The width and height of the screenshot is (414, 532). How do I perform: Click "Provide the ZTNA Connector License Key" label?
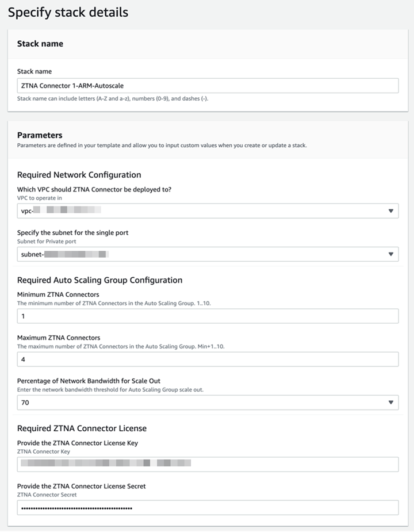point(78,442)
